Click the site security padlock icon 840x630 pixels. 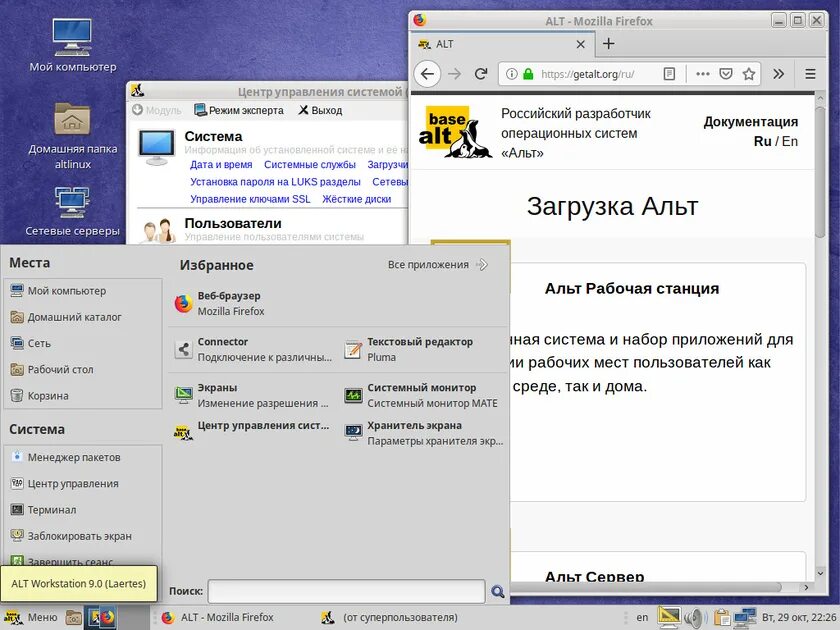point(528,74)
